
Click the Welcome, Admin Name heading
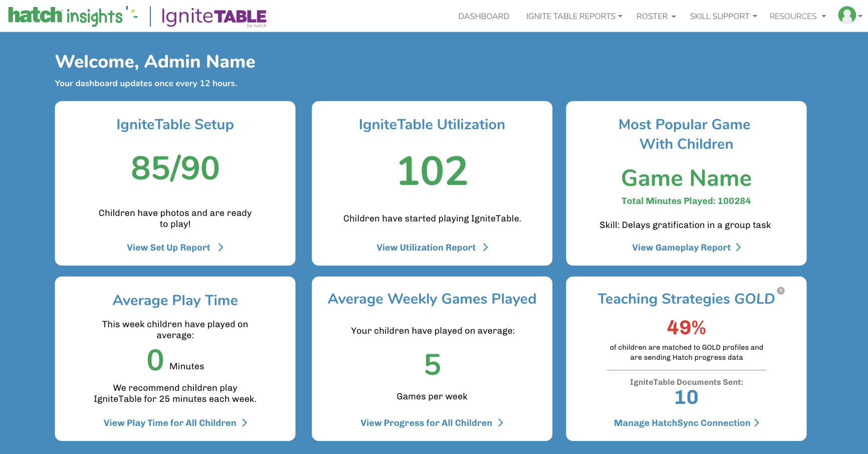(155, 61)
